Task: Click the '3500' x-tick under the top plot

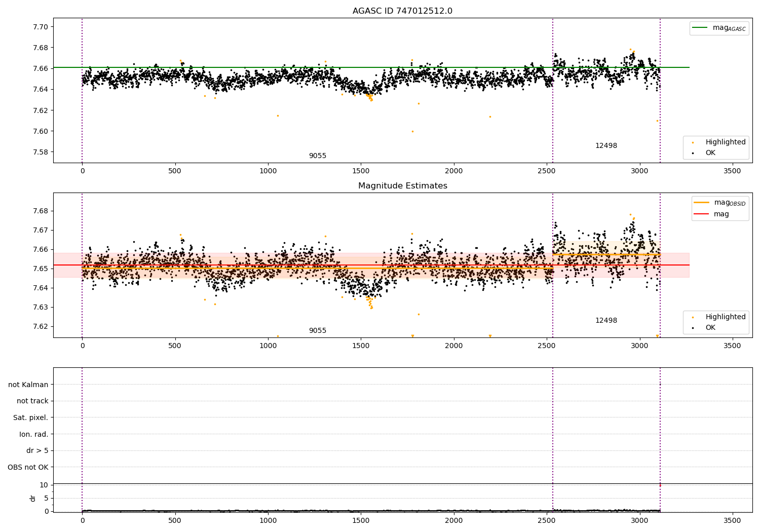Action: 733,171
